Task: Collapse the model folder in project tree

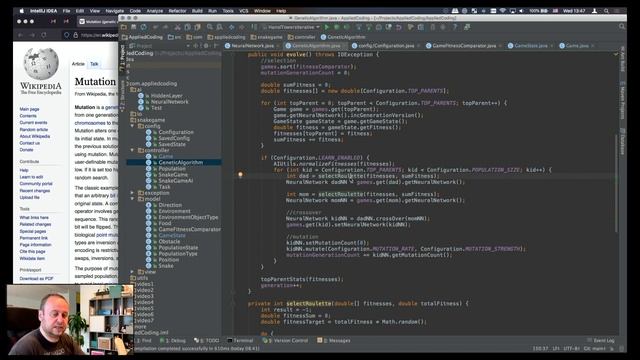Action: click(x=132, y=199)
